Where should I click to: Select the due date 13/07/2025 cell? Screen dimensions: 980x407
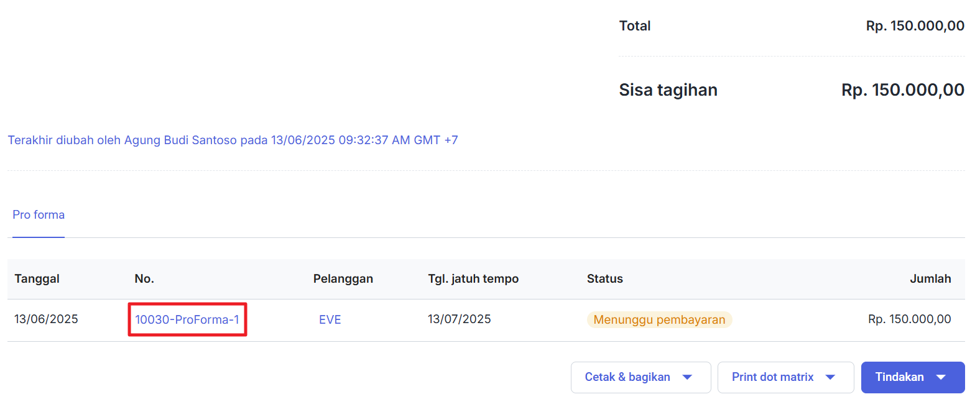pos(459,319)
